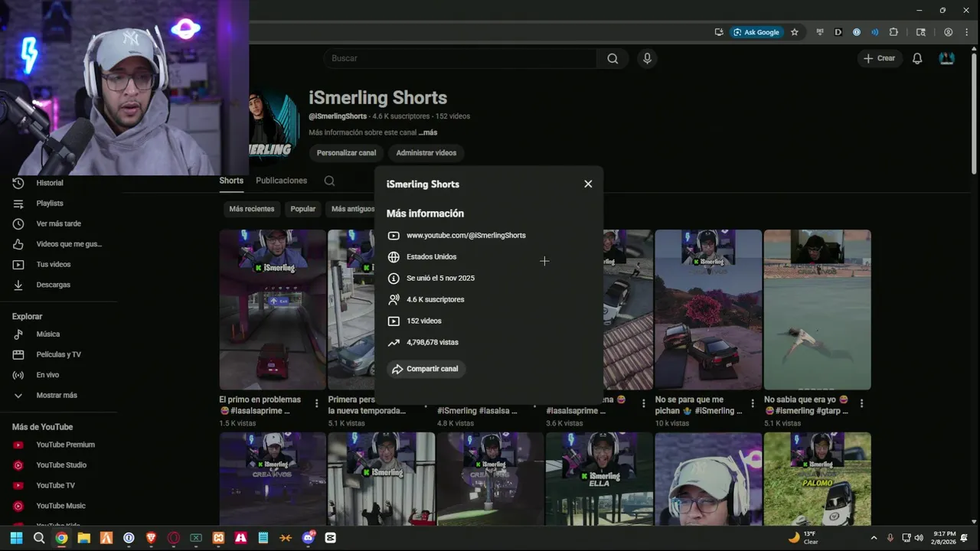The height and width of the screenshot is (551, 980).
Task: Open Brave browser from taskbar
Action: [x=151, y=538]
